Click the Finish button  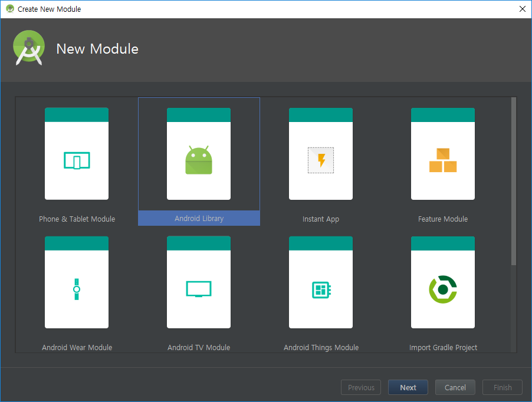pos(503,387)
